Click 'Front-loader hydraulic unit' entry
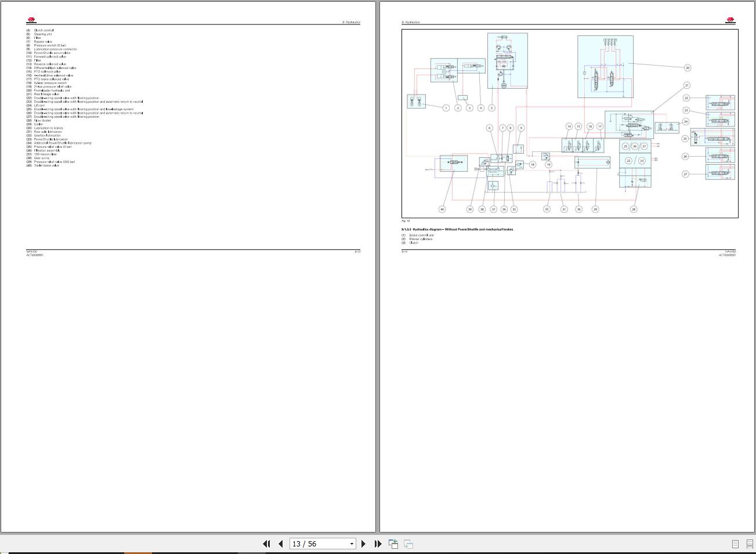 pyautogui.click(x=52, y=90)
